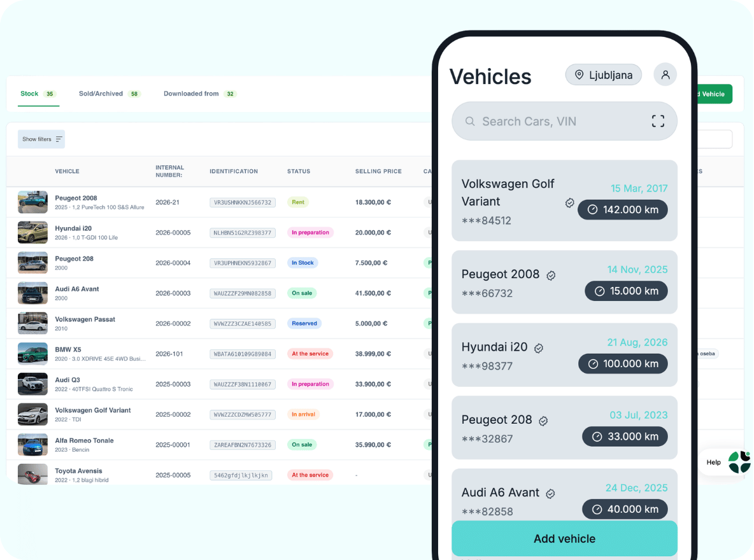Open the BMW X5 car thumbnail
Viewport: 754px width, 560px height.
32,354
